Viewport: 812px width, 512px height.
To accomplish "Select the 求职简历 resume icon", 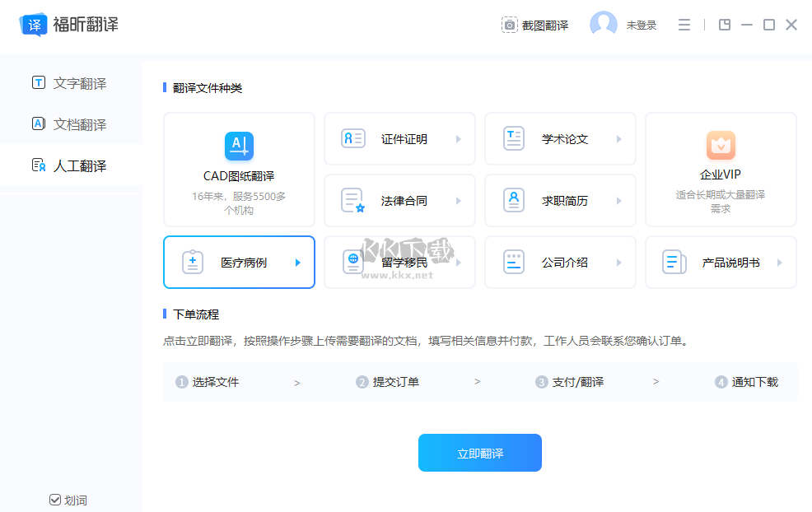I will tap(513, 200).
